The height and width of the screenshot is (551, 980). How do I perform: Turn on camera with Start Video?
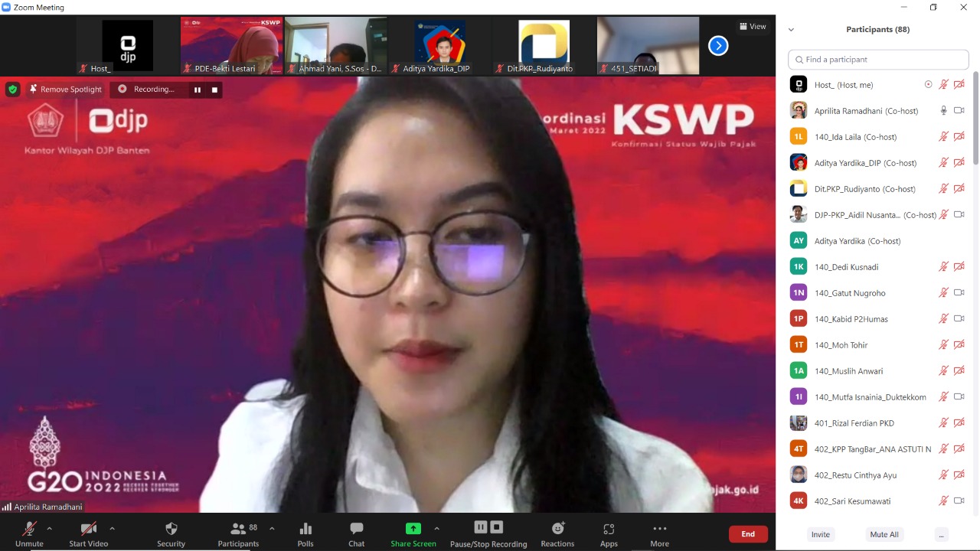(89, 533)
